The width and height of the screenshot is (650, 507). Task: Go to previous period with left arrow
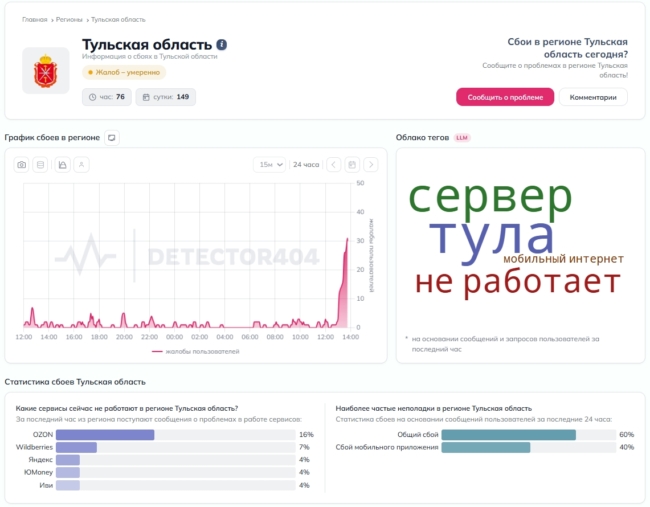pyautogui.click(x=333, y=165)
